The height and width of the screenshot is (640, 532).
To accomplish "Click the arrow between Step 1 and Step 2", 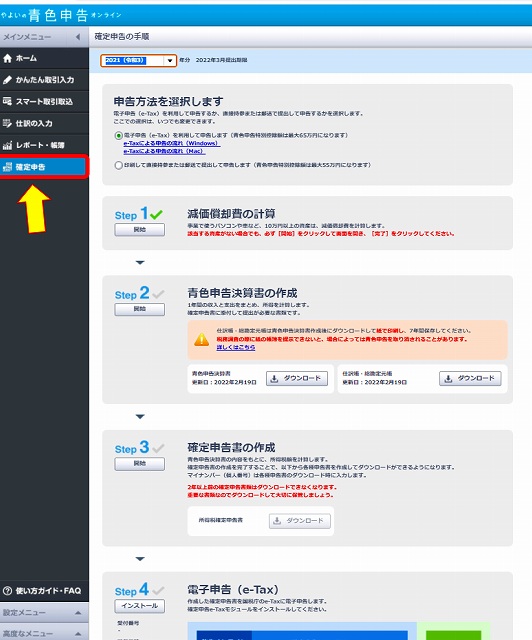I will [140, 262].
